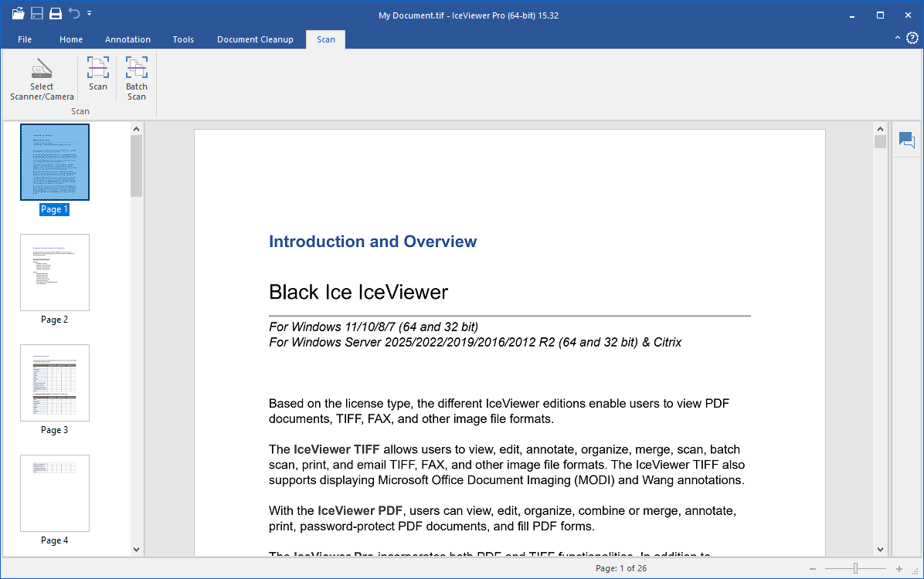Click the thumbnail panel scroll up arrow
The width and height of the screenshot is (924, 579).
tap(136, 129)
